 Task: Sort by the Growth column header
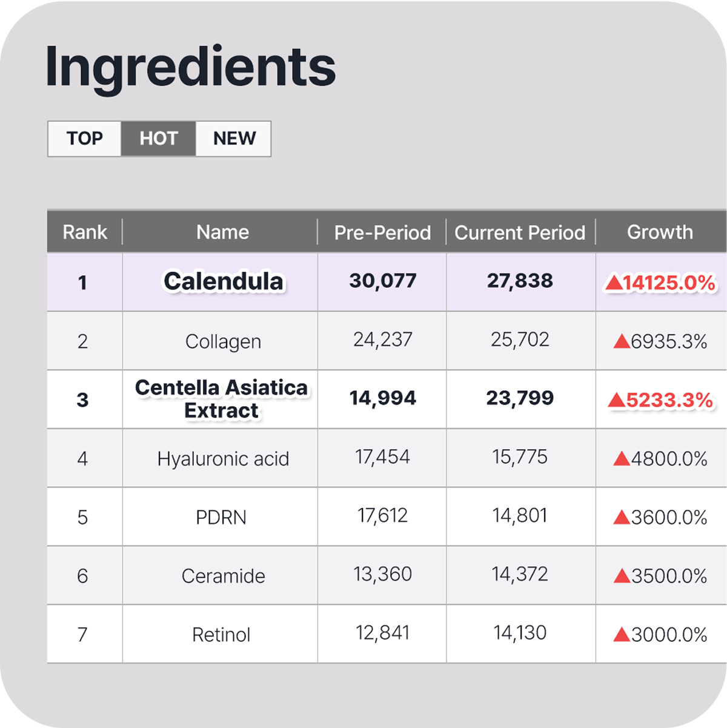(660, 232)
